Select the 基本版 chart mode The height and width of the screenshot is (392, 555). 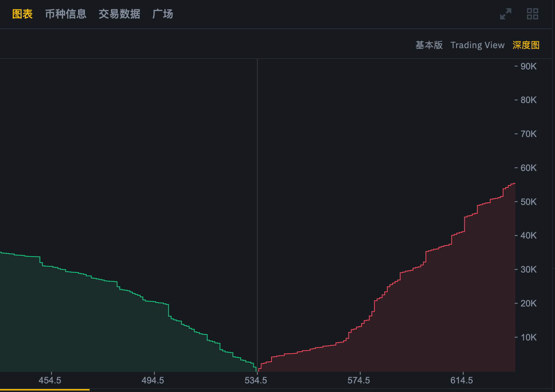pos(429,45)
